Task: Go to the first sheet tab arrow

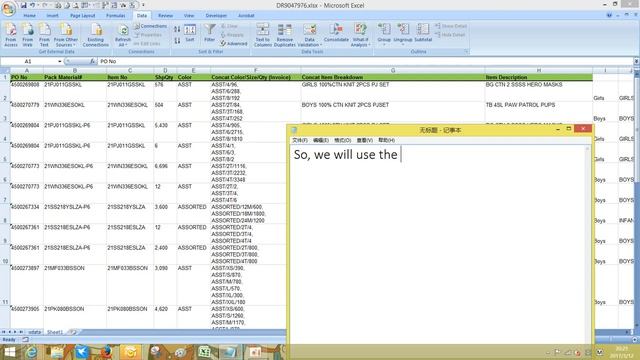Action: click(4, 332)
